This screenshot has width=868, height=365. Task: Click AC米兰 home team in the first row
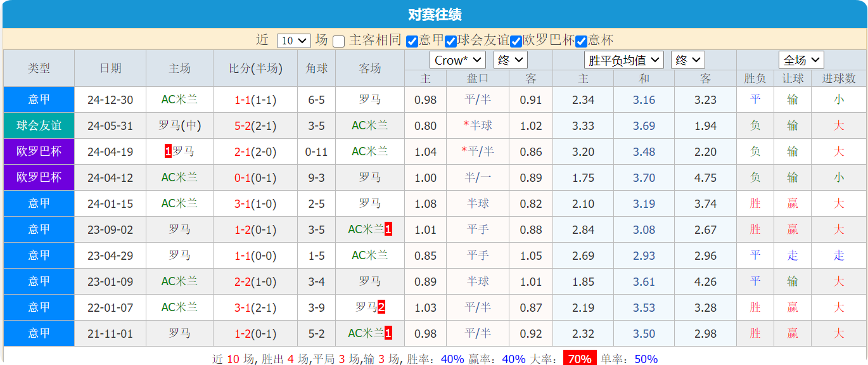(179, 99)
